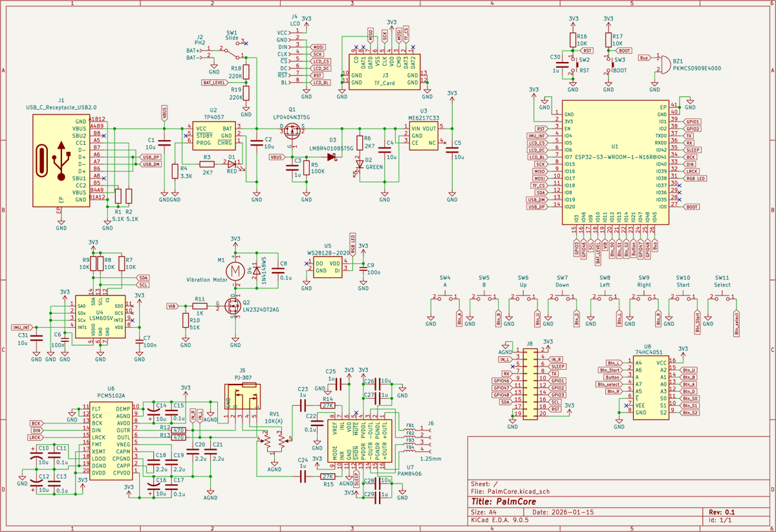Click the 'Size: A4' field
Screen dimensions: 776x532
pos(486,512)
